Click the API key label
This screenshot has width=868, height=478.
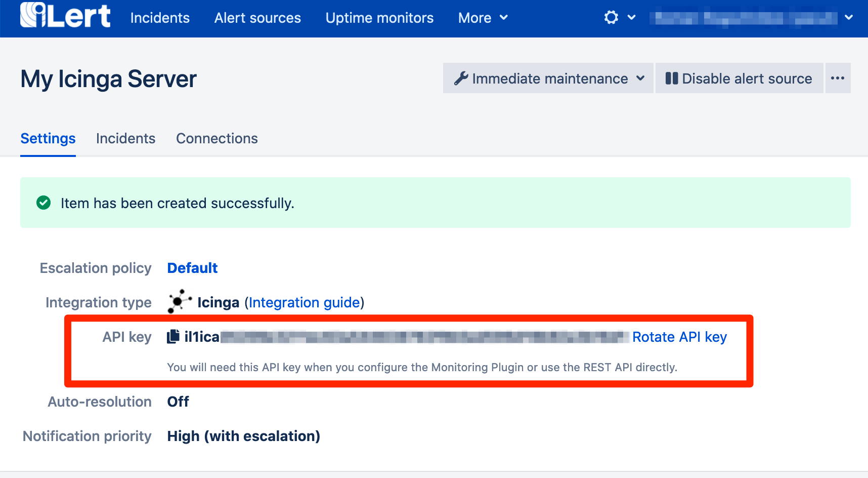pos(127,337)
